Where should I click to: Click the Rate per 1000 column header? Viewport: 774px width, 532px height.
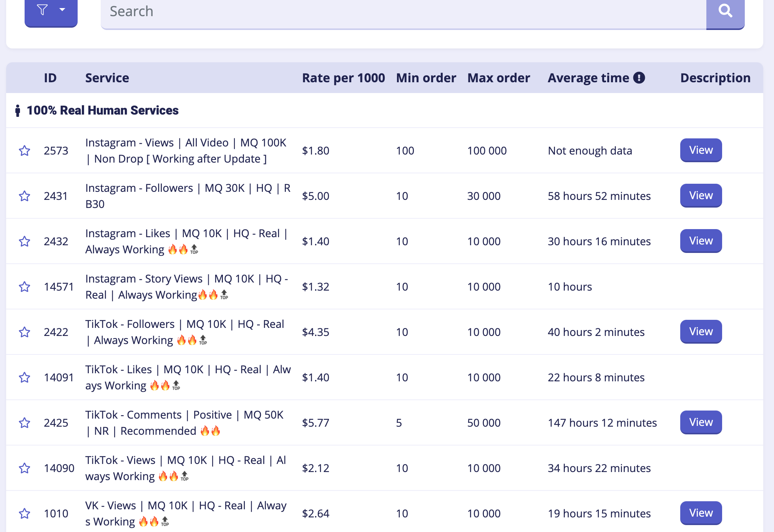344,78
